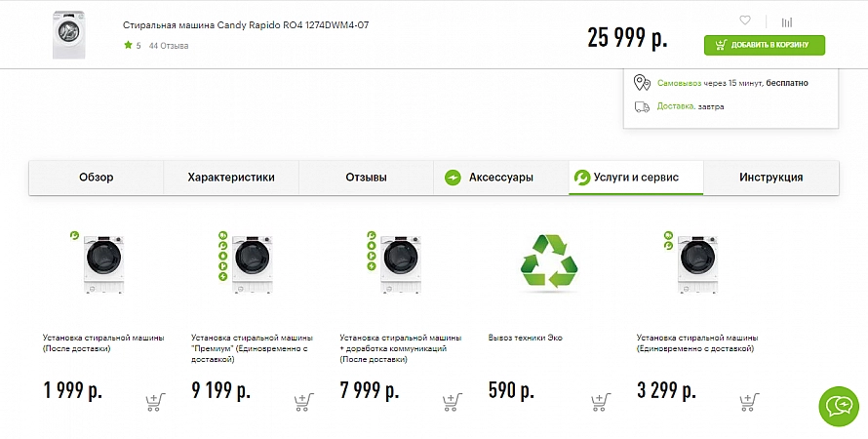
Task: Click the compare bars icon
Action: [x=787, y=22]
